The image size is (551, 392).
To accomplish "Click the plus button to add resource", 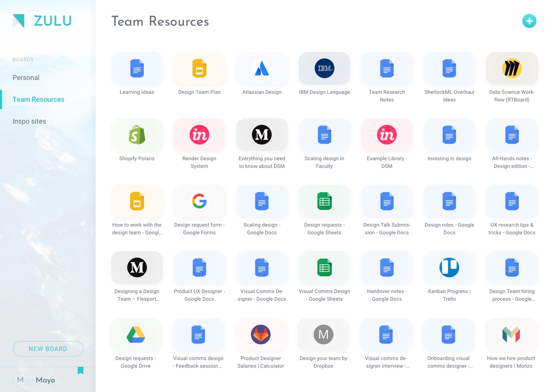I will [529, 21].
